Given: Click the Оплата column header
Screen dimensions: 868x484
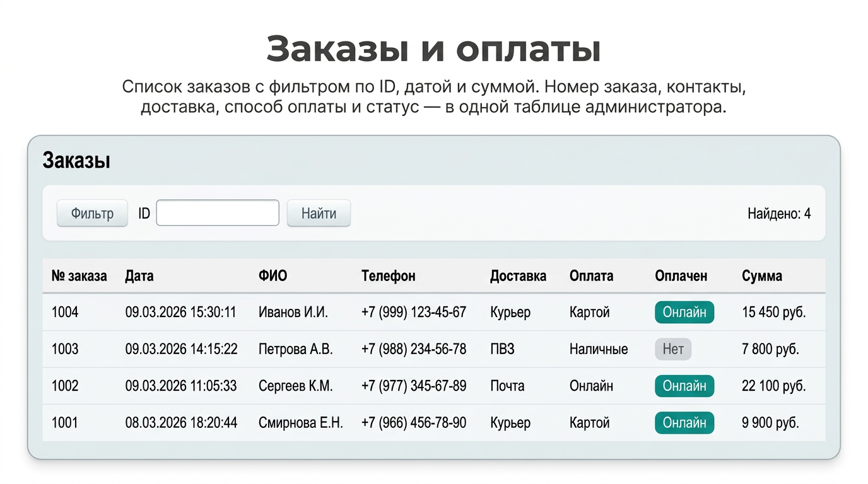Looking at the screenshot, I should tap(591, 276).
